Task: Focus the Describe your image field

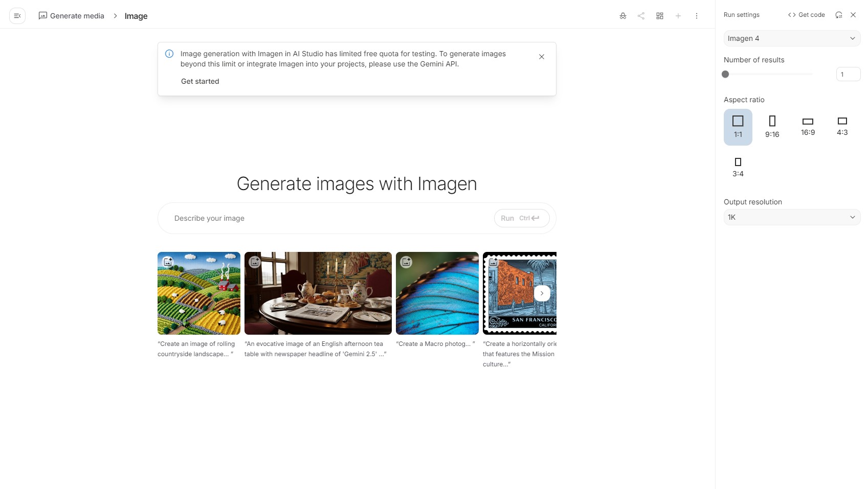Action: point(327,218)
